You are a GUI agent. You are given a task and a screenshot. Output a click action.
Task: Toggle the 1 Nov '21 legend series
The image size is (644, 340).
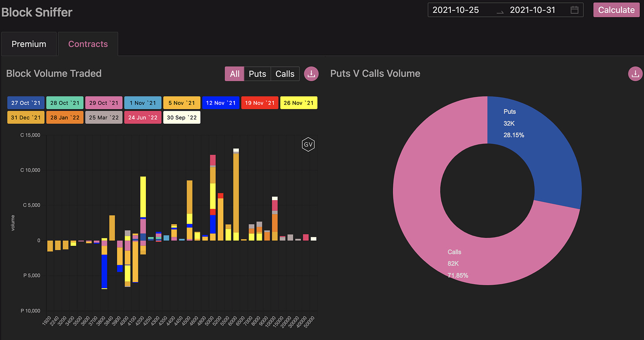coord(142,103)
